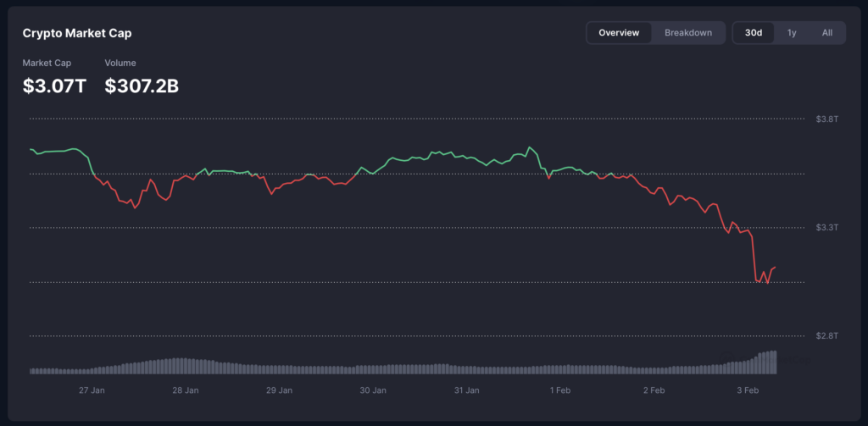Select the All time range
Viewport: 868px width, 426px height.
827,33
